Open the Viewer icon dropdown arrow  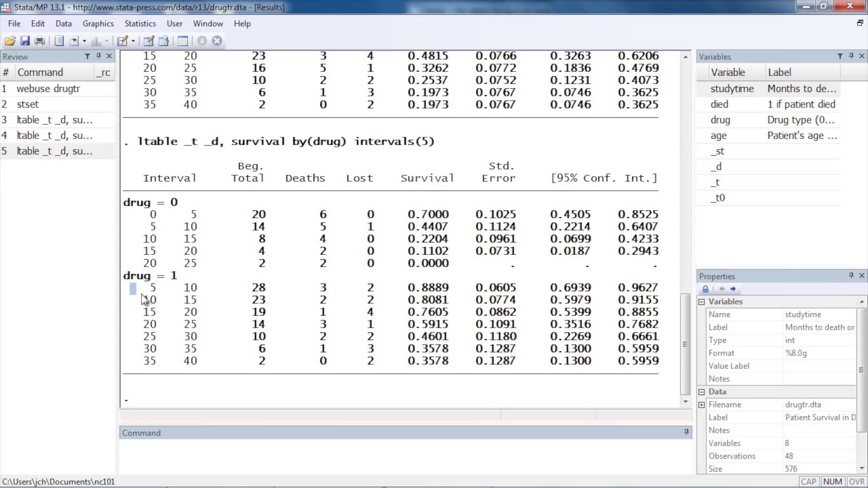84,41
